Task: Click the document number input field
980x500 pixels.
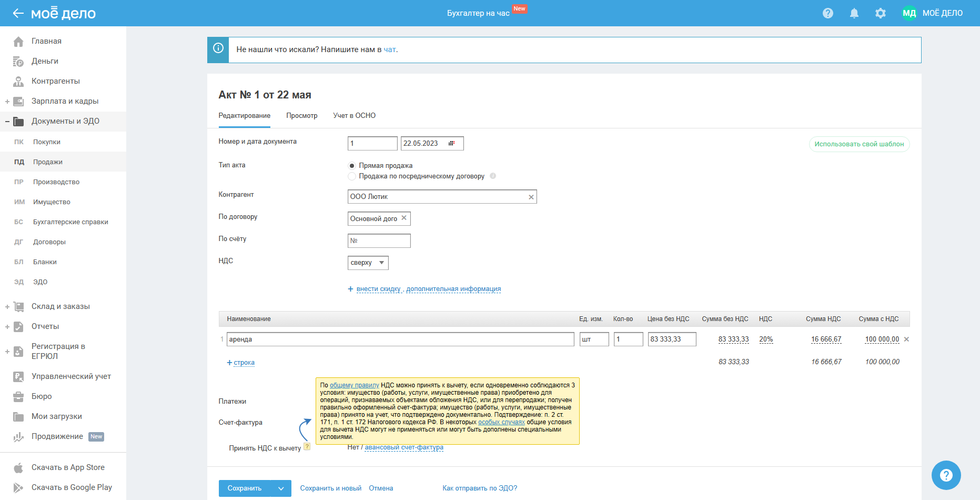Action: 372,143
